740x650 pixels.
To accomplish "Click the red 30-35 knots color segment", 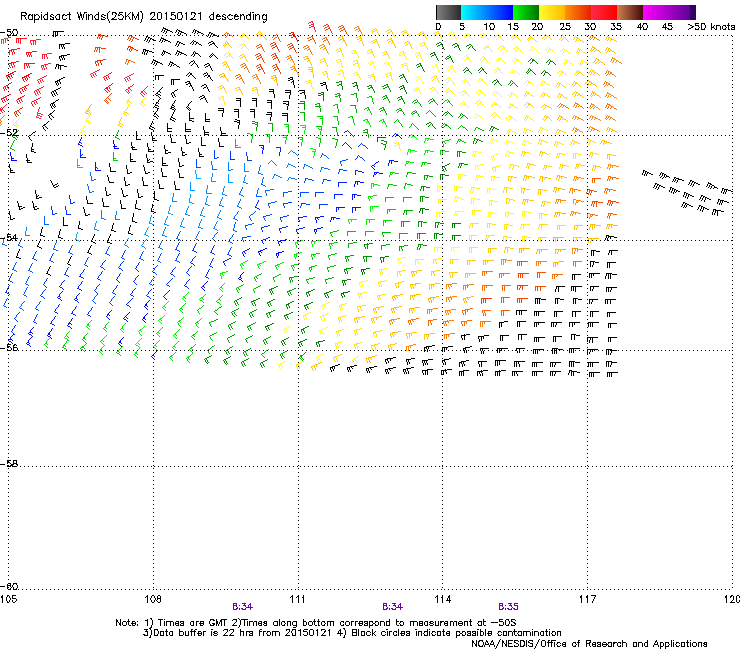I will point(604,12).
